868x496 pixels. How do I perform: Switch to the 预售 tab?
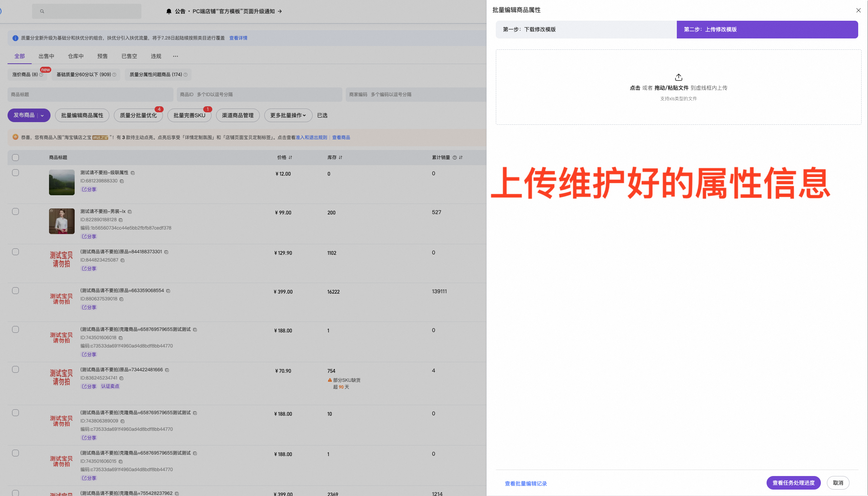click(103, 56)
